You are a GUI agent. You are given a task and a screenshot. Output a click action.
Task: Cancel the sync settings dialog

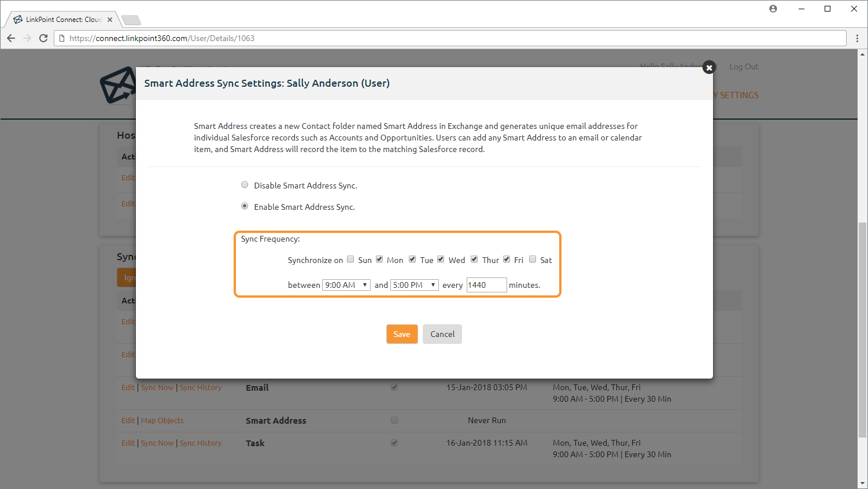click(x=442, y=334)
